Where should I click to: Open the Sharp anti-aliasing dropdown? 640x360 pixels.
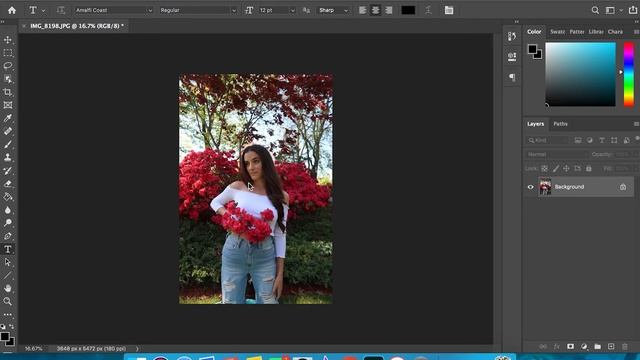pyautogui.click(x=333, y=10)
